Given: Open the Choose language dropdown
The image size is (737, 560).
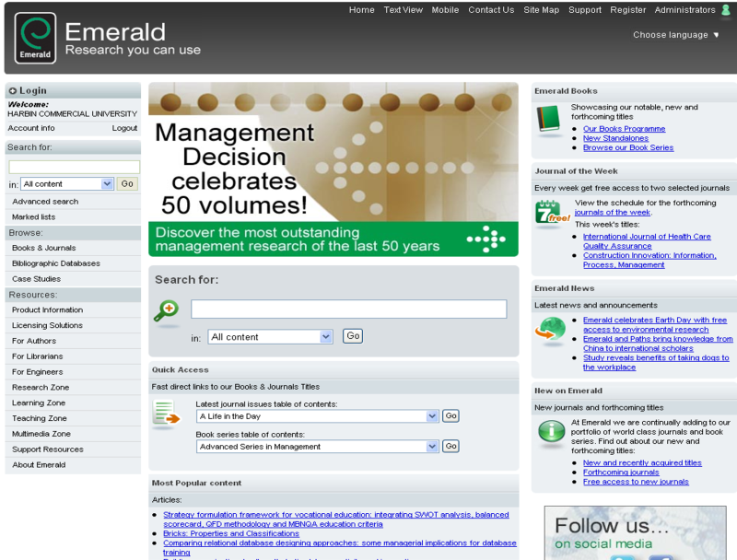Looking at the screenshot, I should pos(676,35).
